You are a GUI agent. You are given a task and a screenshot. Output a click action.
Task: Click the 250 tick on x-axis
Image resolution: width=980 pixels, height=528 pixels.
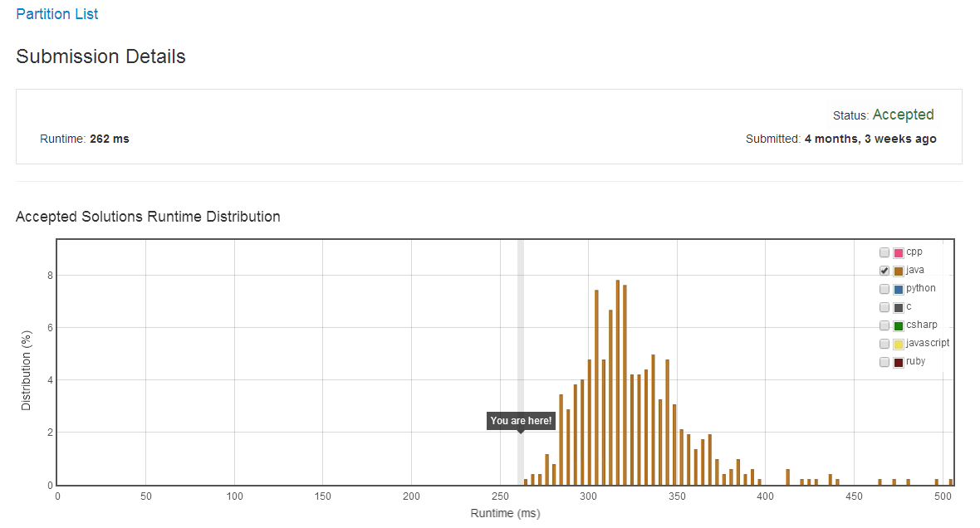pos(500,496)
